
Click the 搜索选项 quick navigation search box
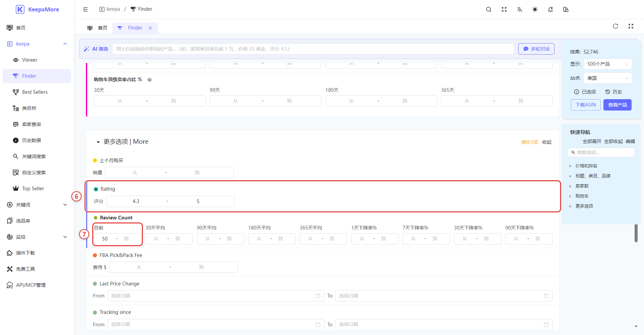pos(601,152)
